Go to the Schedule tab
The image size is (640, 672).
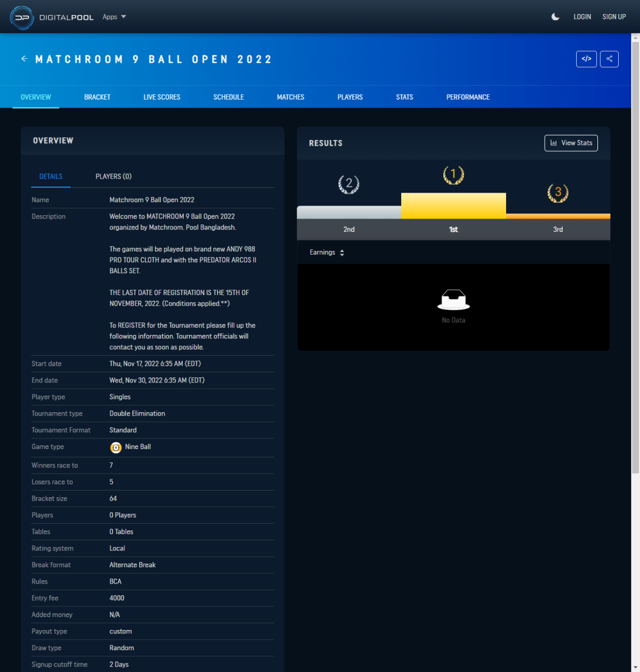pos(229,97)
